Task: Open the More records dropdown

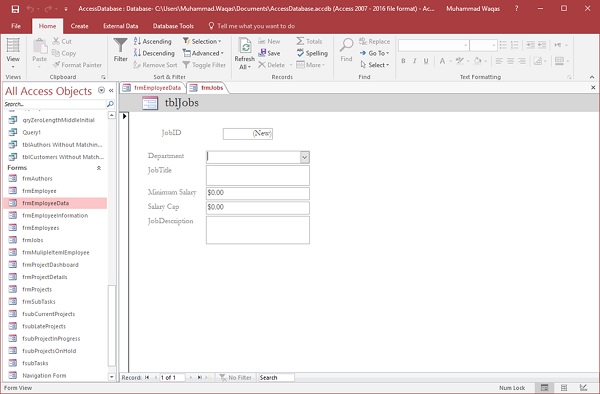Action: click(x=311, y=65)
